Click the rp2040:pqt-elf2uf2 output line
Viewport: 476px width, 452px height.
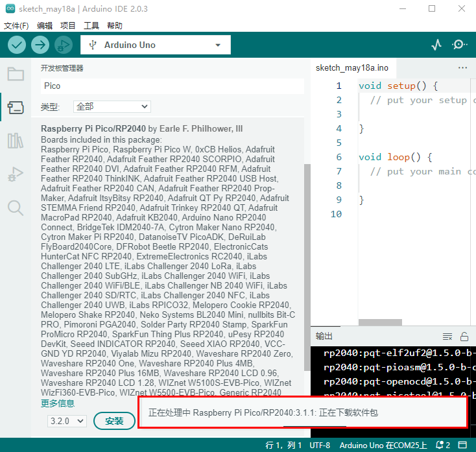[x=399, y=353]
